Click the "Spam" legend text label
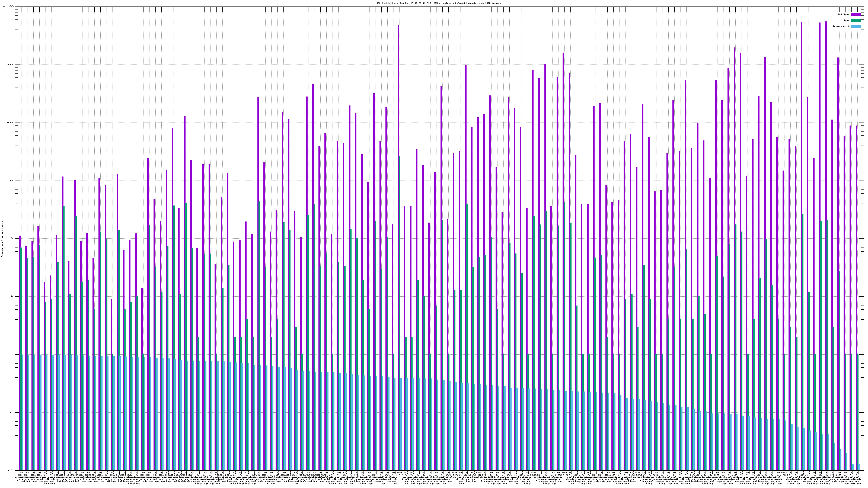The image size is (868, 488). pyautogui.click(x=846, y=21)
